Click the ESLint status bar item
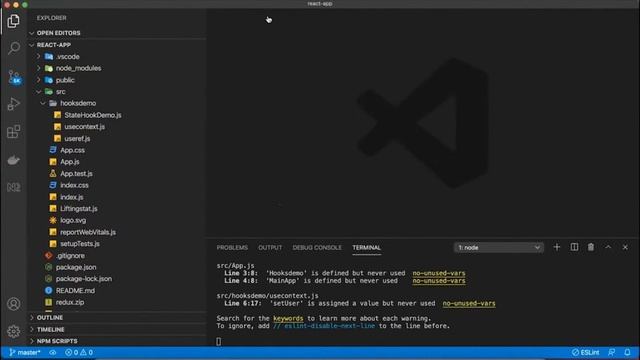The height and width of the screenshot is (360, 640). click(x=586, y=352)
